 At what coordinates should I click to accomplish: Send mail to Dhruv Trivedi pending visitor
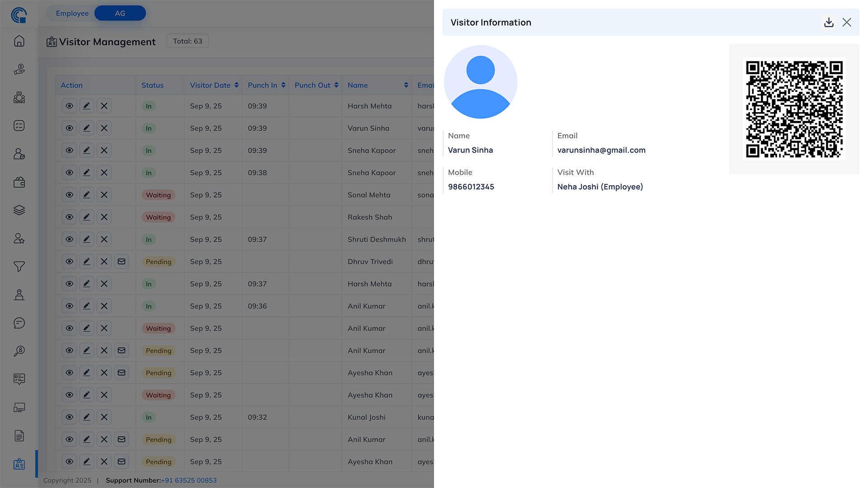pos(122,262)
